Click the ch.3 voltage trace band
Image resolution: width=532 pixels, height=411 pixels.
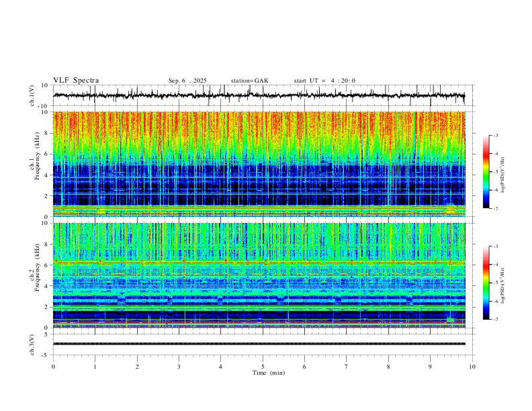pyautogui.click(x=259, y=344)
